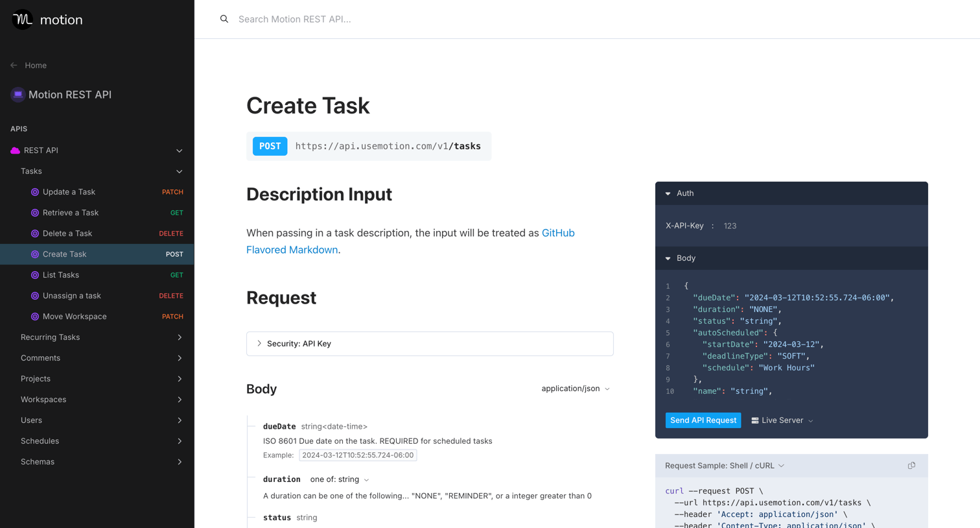Click the Motion logo icon
Image resolution: width=980 pixels, height=528 pixels.
pos(22,19)
